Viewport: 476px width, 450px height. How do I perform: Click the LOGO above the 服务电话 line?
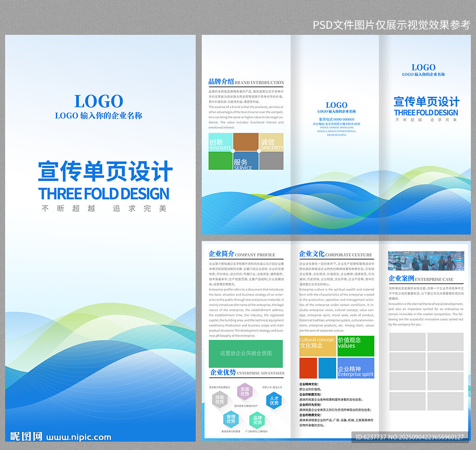pos(337,105)
